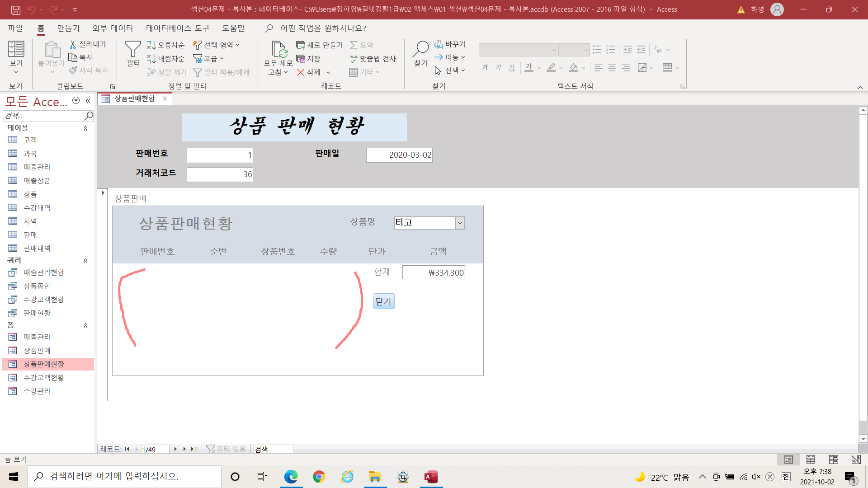Open the 외부 데이터 ribbon tab

[x=113, y=28]
